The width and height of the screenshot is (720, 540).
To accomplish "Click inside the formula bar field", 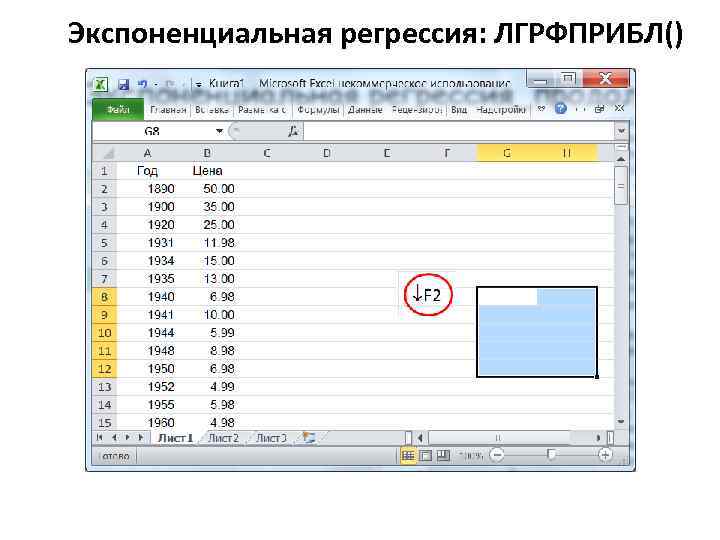I will 459,131.
